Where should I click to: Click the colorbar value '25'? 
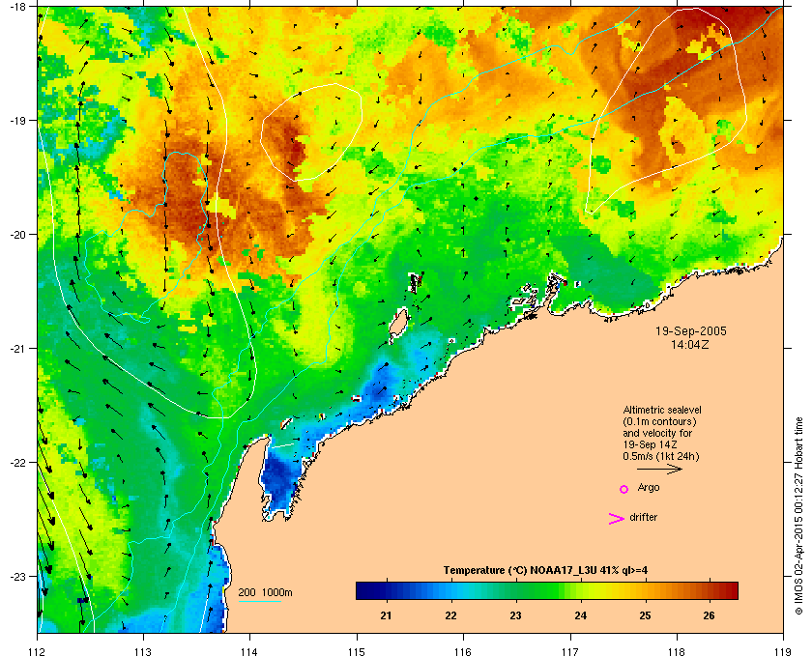645,615
